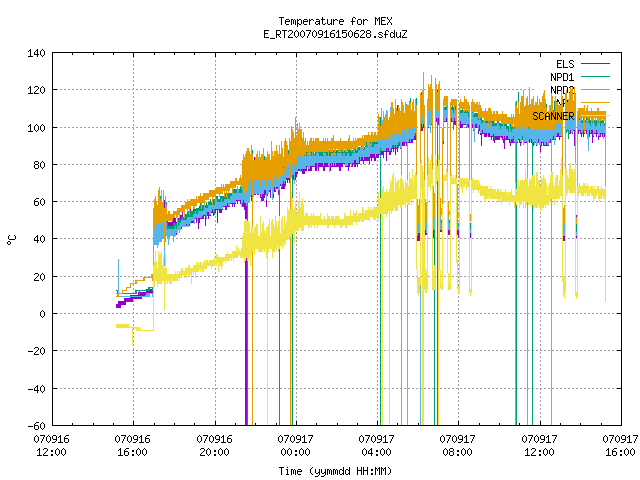Click the '070916 16:00' x-axis tick label
The image size is (640, 480).
pyautogui.click(x=133, y=446)
